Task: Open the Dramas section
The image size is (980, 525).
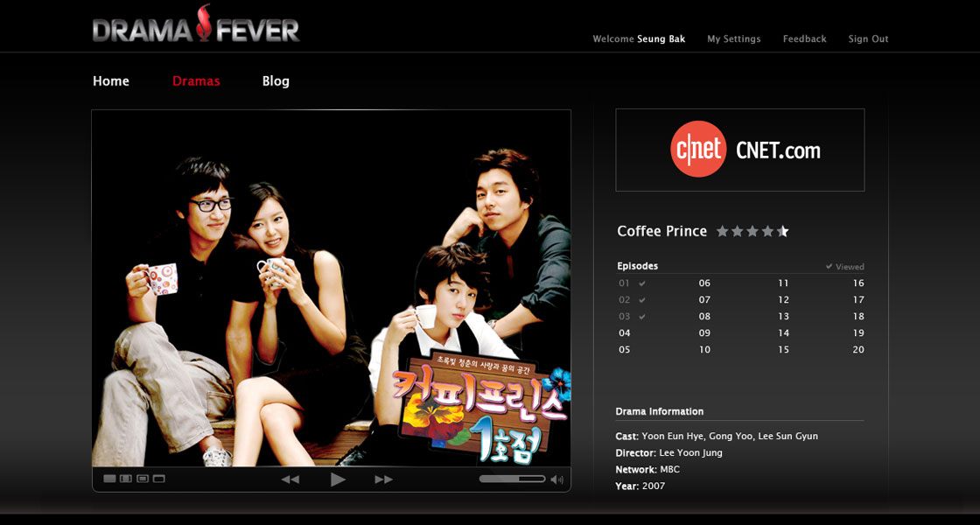Action: coord(196,81)
